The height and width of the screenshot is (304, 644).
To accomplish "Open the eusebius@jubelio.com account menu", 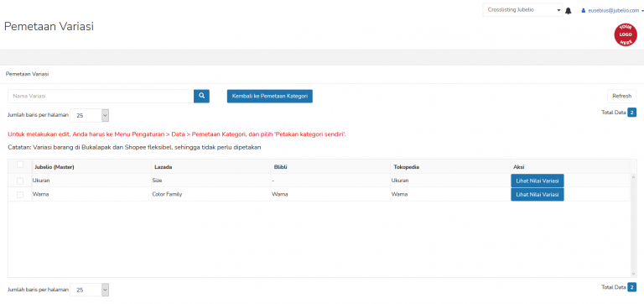I will 612,11.
